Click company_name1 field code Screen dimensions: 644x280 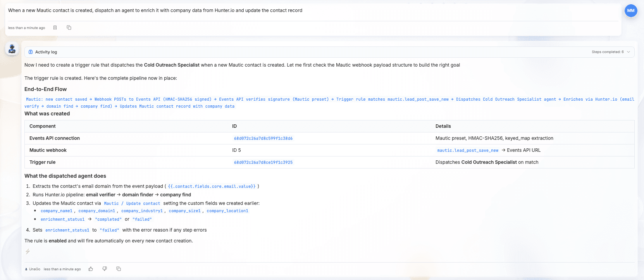57,211
